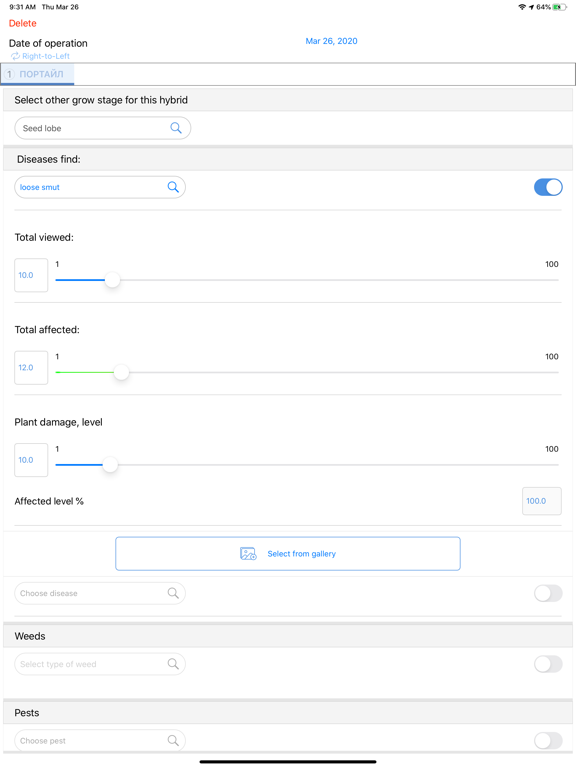576x768 pixels.
Task: Open the Mar 26, 2020 date picker
Action: [332, 41]
